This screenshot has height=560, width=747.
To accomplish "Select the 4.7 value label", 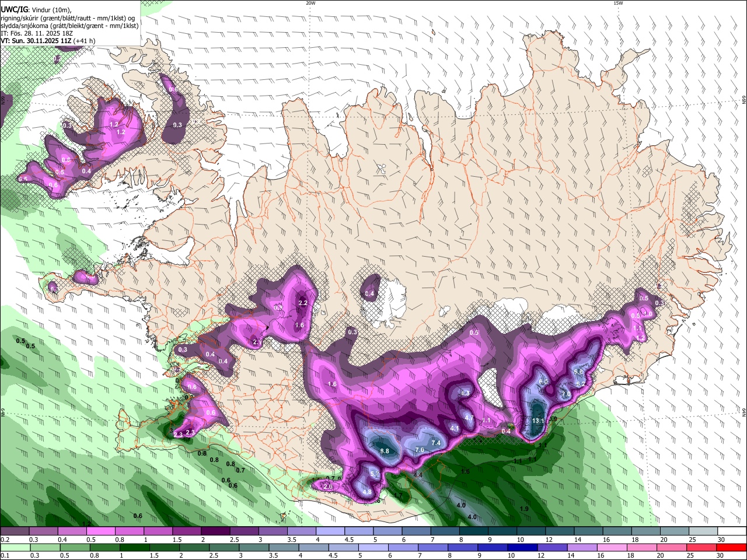I will (x=469, y=418).
